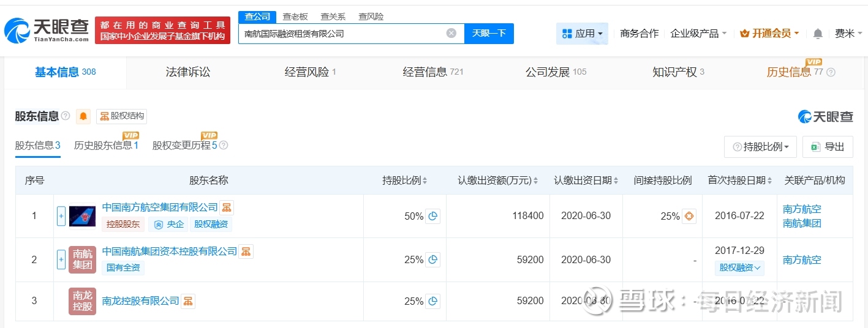
Task: Click the help question mark beside 历史信息
Action: pyautogui.click(x=831, y=72)
